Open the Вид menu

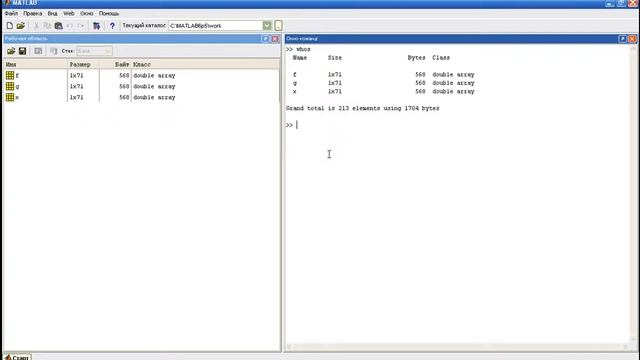(52, 13)
